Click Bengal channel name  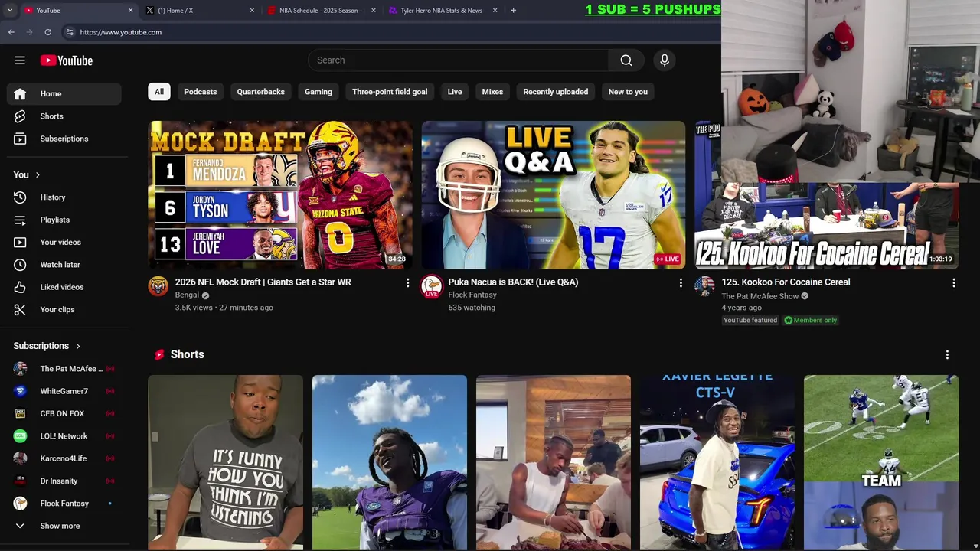187,295
